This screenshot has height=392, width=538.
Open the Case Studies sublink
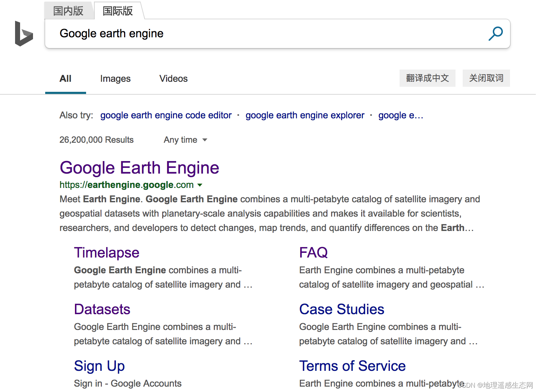[342, 310]
